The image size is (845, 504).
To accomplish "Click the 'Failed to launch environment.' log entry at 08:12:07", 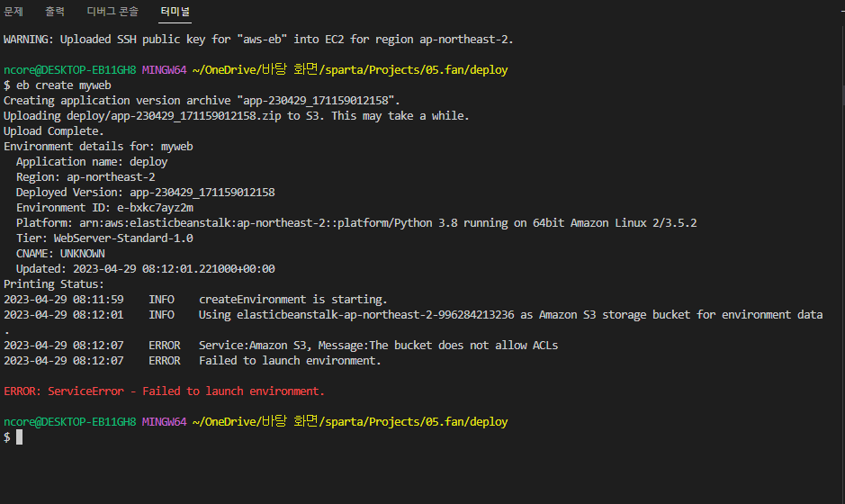I will click(x=290, y=361).
